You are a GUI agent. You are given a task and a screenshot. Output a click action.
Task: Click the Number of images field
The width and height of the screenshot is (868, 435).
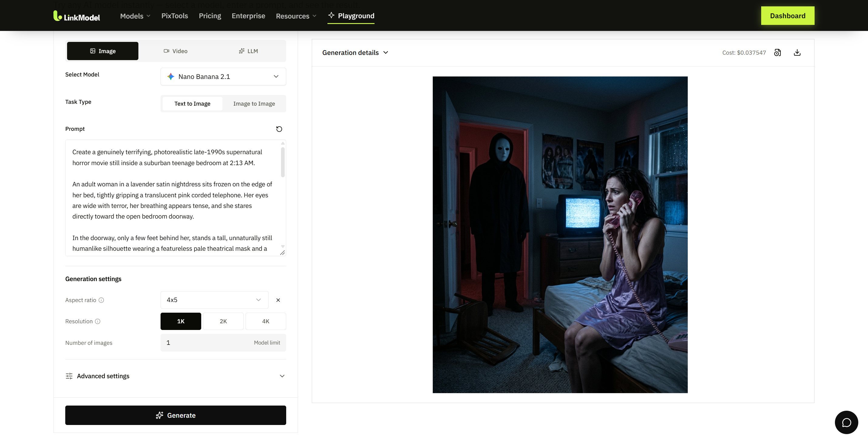point(223,343)
